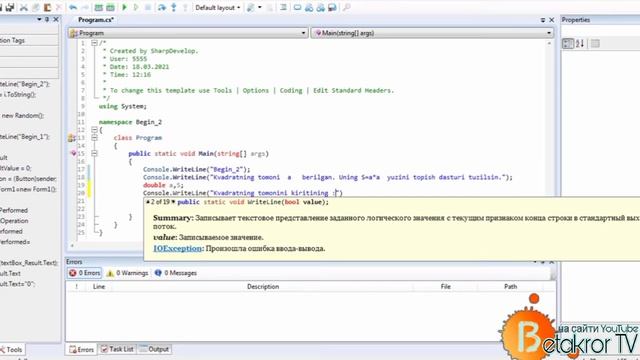Click the Clear Bookmarks toolbar icon

[x=332, y=7]
